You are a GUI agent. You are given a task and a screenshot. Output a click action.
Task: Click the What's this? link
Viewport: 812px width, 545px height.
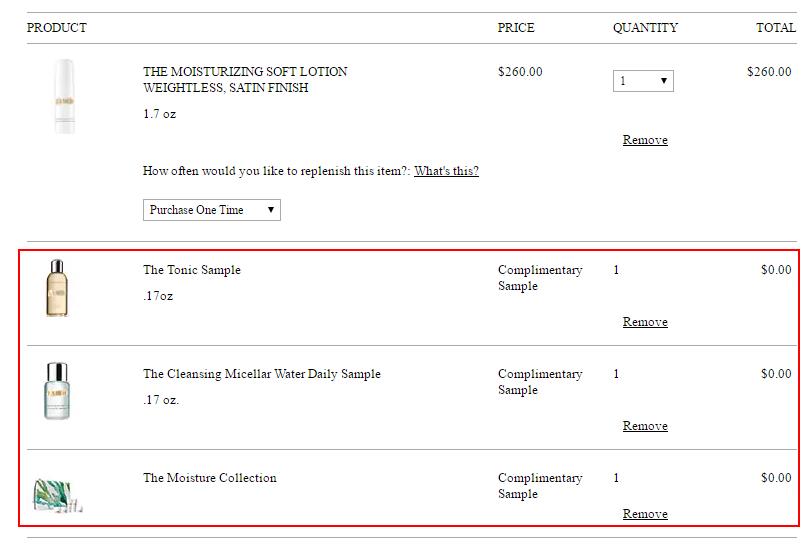pos(446,171)
